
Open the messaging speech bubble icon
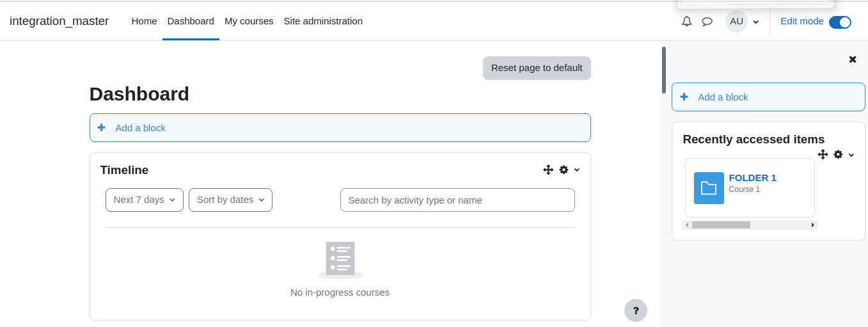(707, 21)
